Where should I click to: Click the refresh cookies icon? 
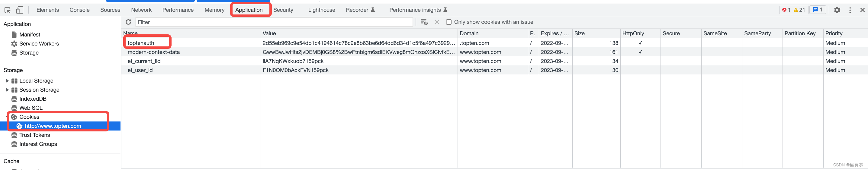128,22
